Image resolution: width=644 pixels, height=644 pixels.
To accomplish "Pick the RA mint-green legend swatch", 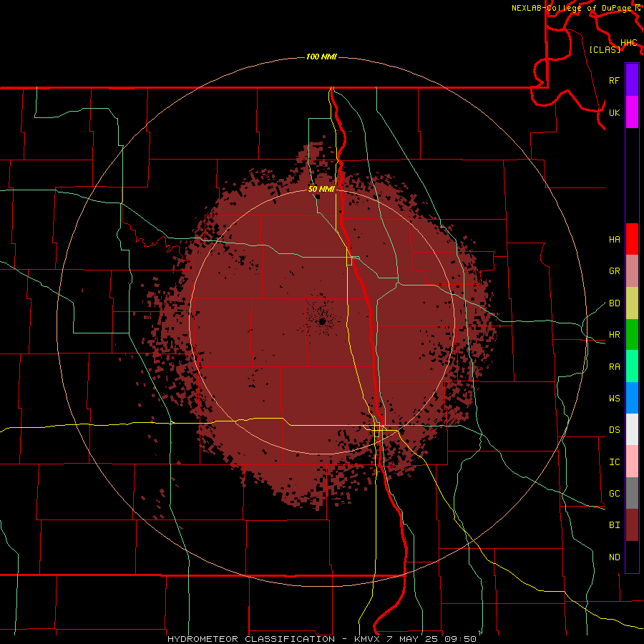I will point(632,366).
